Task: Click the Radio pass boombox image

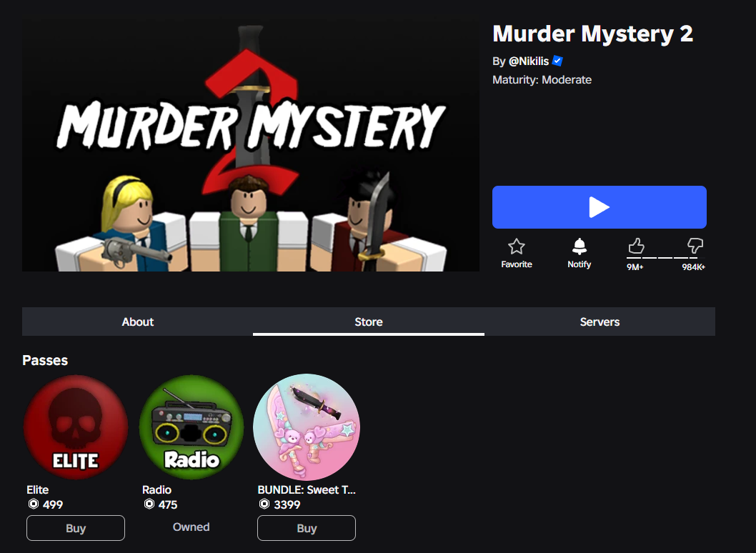Action: pos(192,427)
